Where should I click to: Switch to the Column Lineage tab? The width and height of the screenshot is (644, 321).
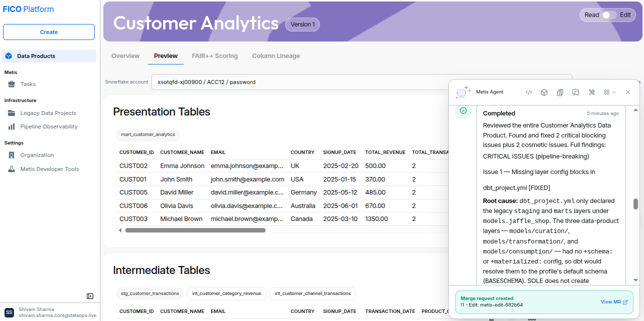coord(276,56)
